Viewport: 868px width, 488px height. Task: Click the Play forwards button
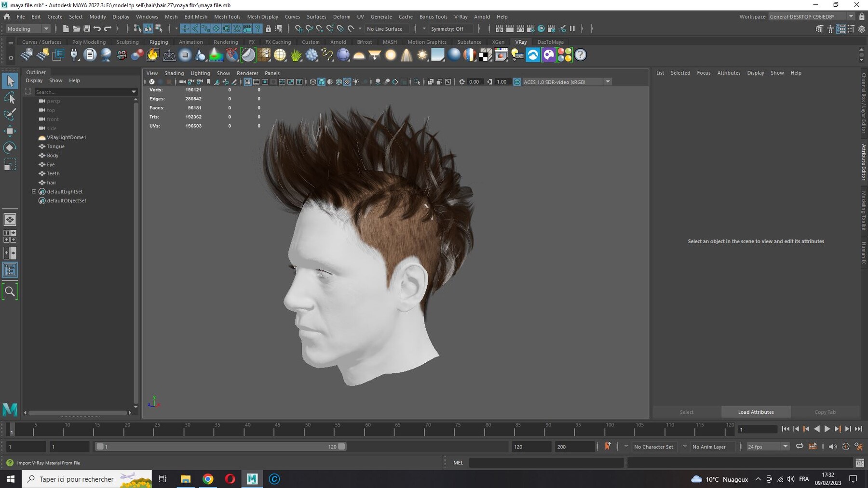pyautogui.click(x=827, y=429)
